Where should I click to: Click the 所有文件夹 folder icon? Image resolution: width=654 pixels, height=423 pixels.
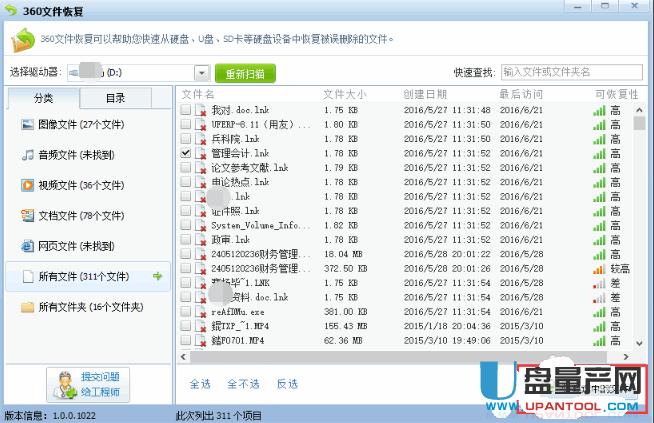tap(28, 307)
